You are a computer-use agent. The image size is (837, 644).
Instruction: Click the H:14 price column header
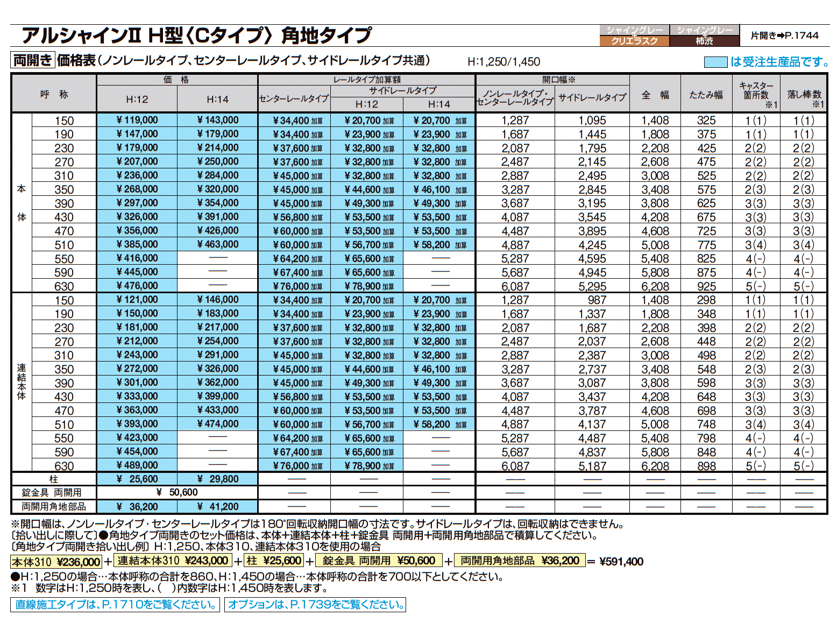[216, 100]
